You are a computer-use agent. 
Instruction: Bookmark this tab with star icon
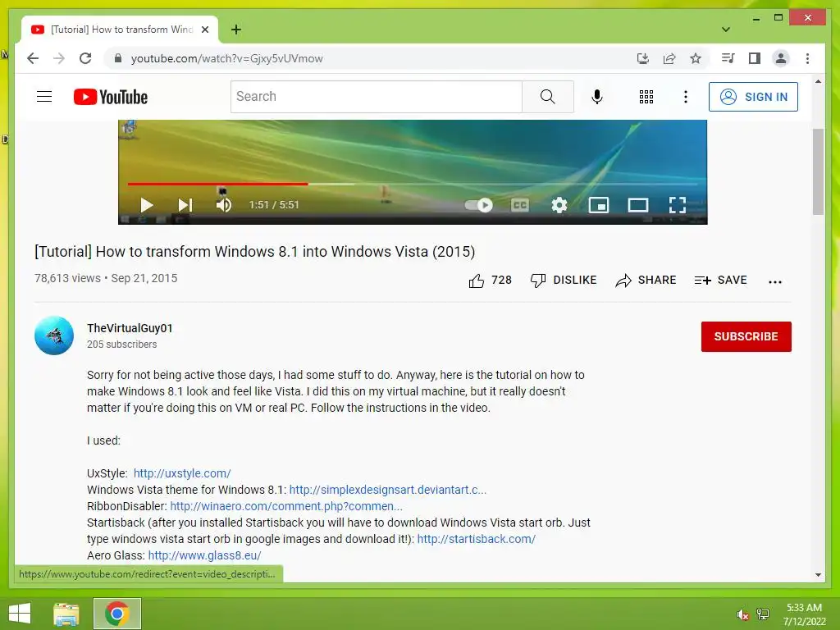[x=696, y=58]
